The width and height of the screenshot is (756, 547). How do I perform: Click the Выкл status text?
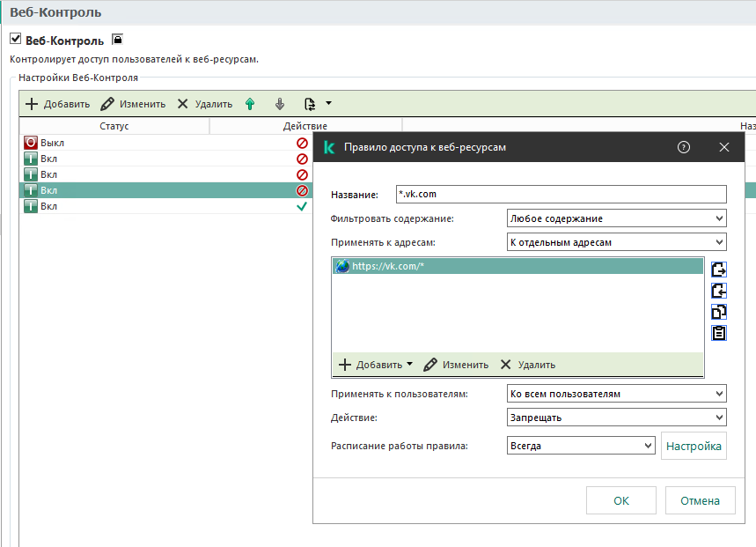coord(52,143)
